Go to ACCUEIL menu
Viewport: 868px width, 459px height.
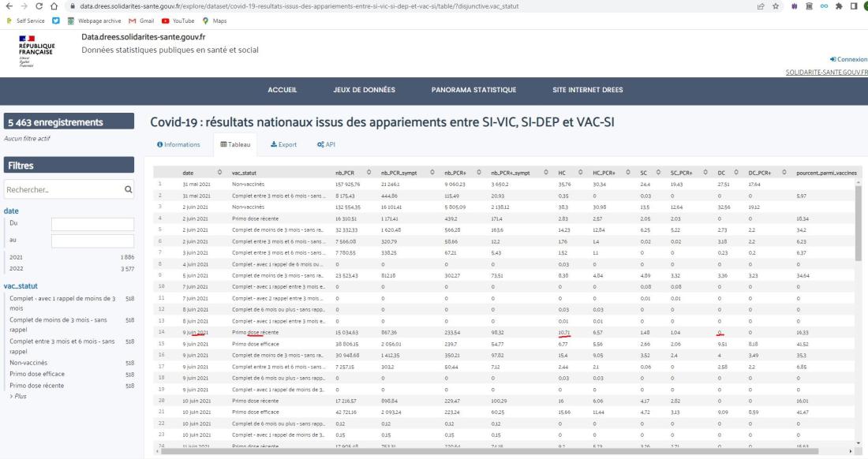[x=282, y=90]
